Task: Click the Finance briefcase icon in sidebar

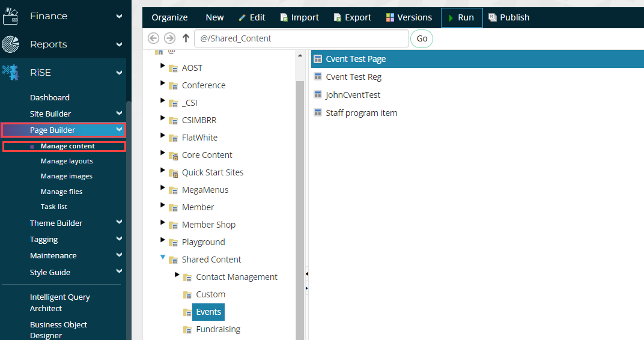Action: pos(11,16)
